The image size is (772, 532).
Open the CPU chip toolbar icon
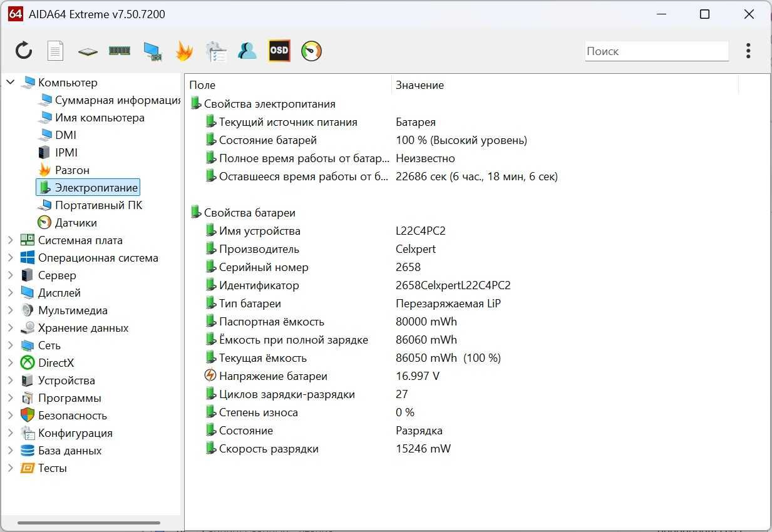(88, 51)
